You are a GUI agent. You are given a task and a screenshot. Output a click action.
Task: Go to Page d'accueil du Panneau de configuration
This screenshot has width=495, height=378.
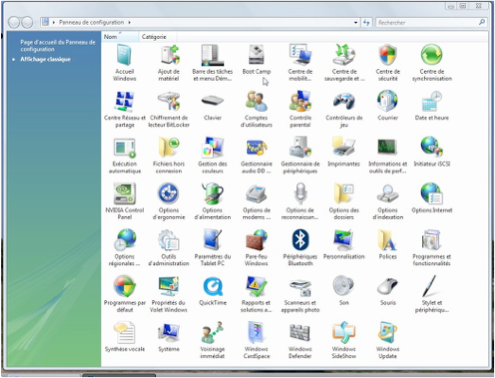[x=58, y=46]
